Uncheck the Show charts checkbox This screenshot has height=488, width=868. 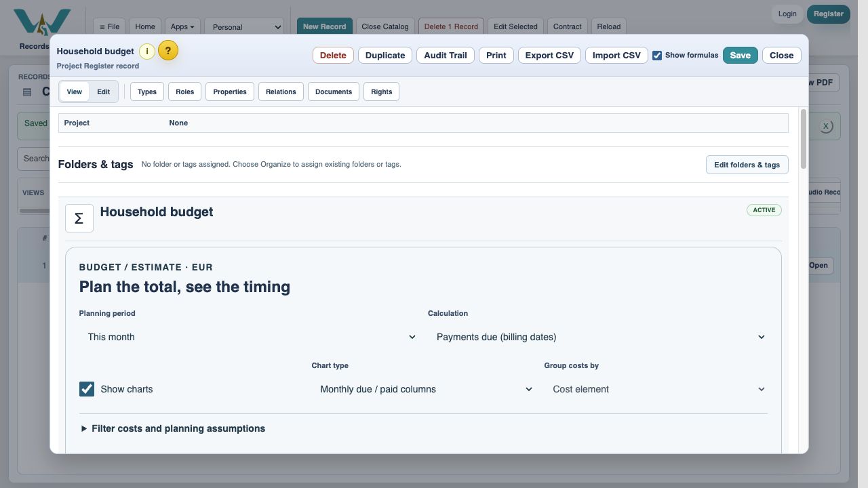(87, 389)
